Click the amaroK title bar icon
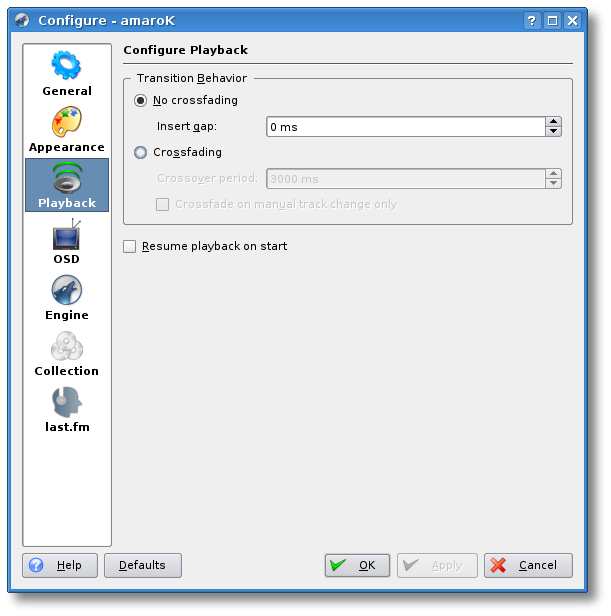The height and width of the screenshot is (616, 611). 22,20
